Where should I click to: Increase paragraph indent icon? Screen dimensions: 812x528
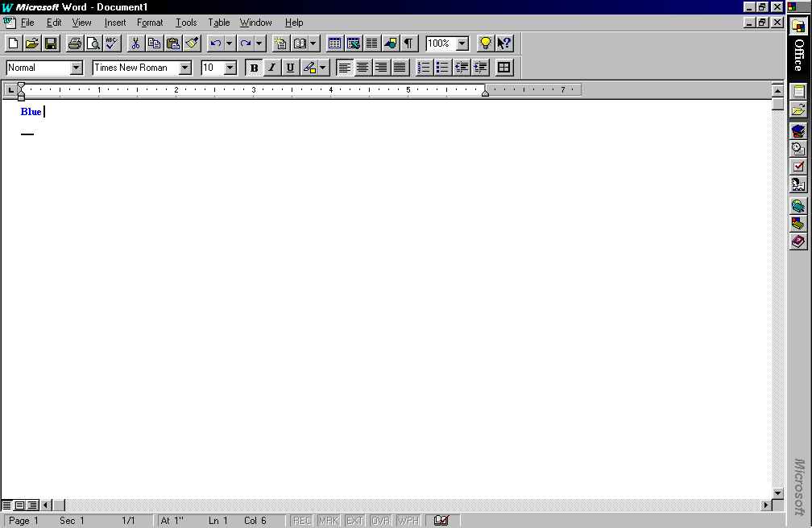[479, 68]
